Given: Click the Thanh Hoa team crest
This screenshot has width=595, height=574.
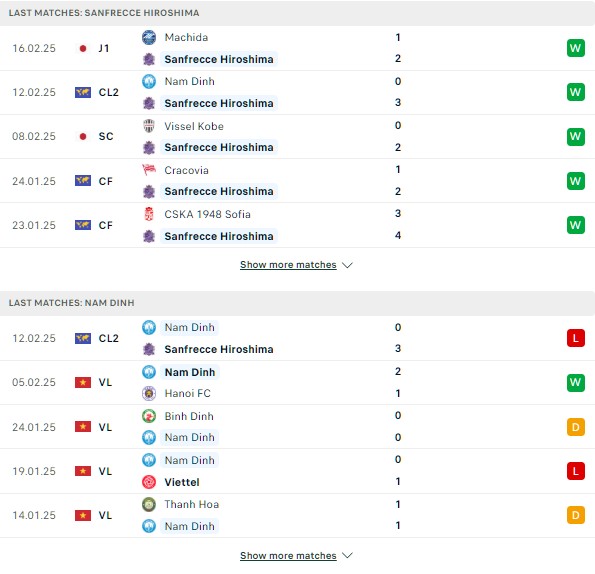Looking at the screenshot, I should pos(149,504).
